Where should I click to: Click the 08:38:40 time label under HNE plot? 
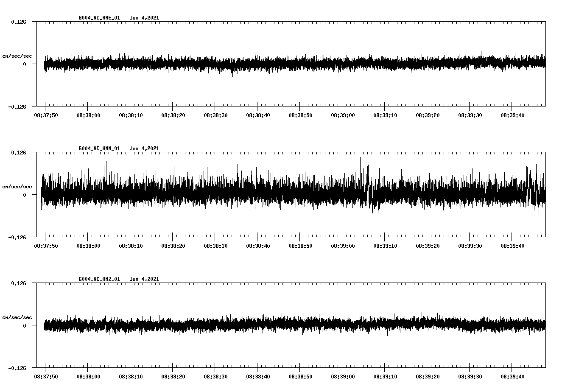tap(258, 115)
